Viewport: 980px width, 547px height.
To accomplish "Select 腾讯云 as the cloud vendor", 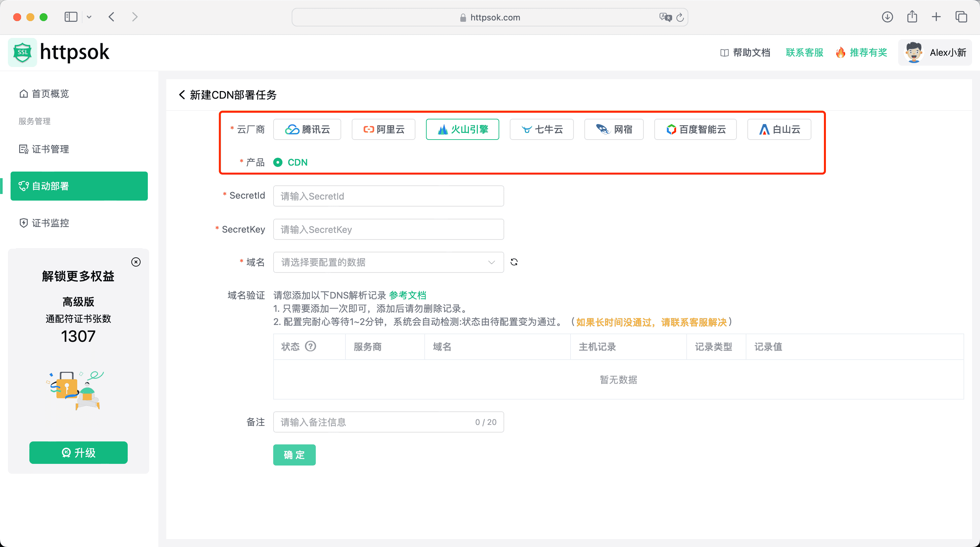I will coord(307,129).
